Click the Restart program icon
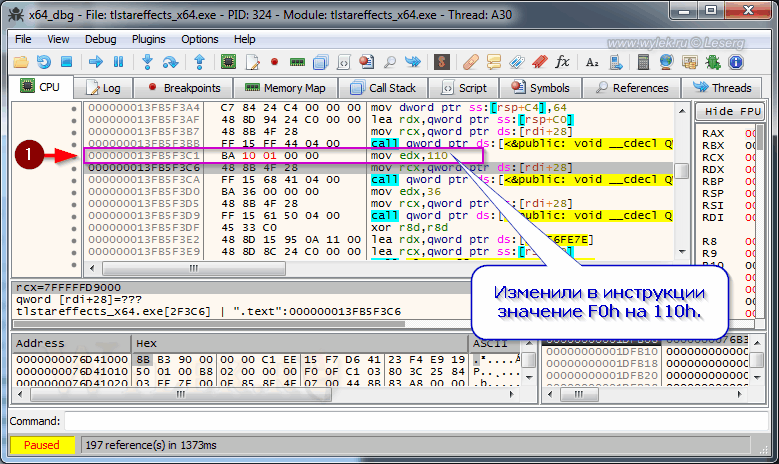 pos(44,62)
